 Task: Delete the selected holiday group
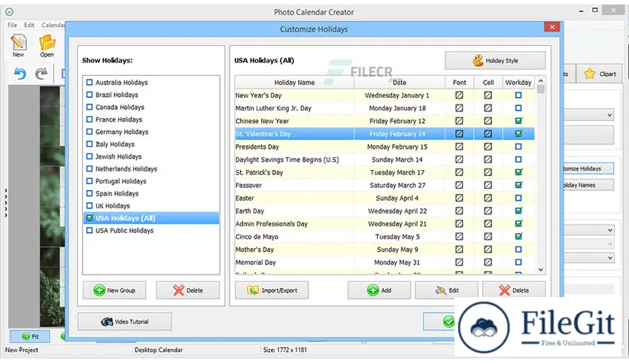(188, 290)
